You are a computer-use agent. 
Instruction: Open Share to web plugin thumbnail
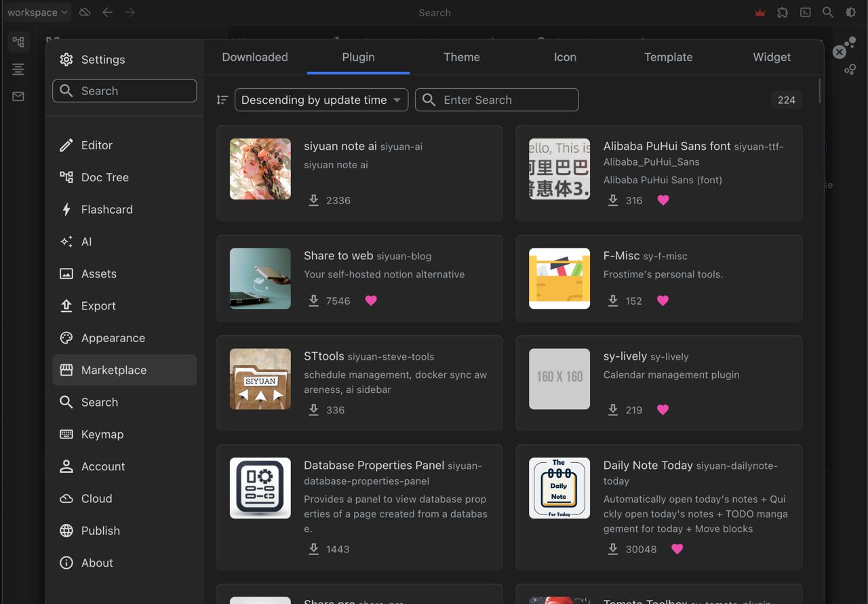[x=260, y=278]
